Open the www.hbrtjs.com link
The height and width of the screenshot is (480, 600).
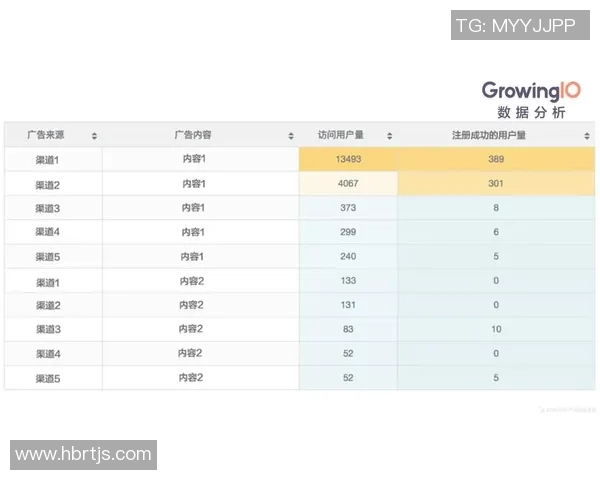point(84,454)
